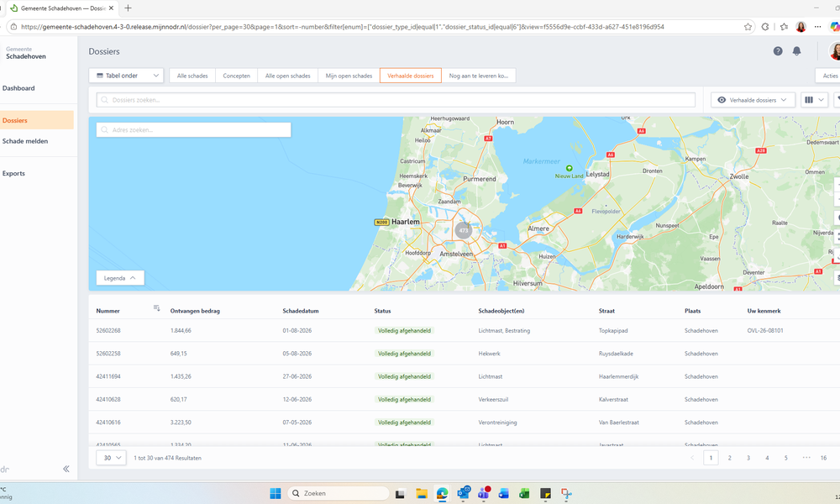Open browser settings ellipsis menu
Image resolution: width=840 pixels, height=504 pixels.
(817, 27)
